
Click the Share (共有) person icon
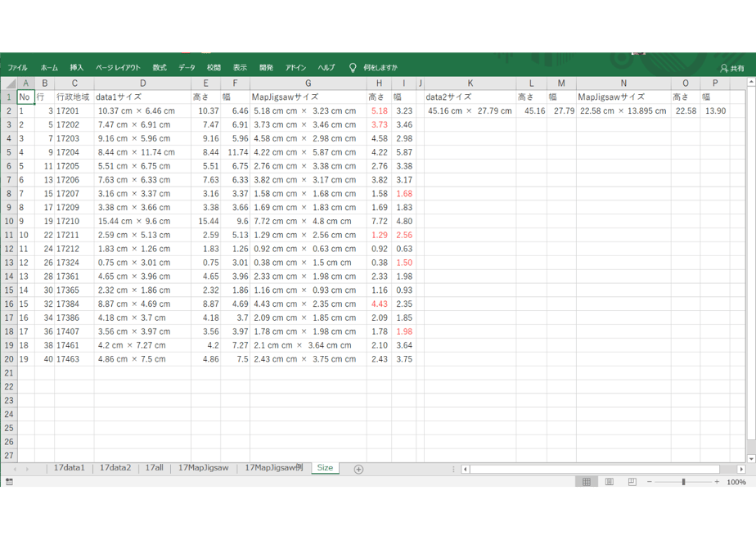click(x=724, y=68)
